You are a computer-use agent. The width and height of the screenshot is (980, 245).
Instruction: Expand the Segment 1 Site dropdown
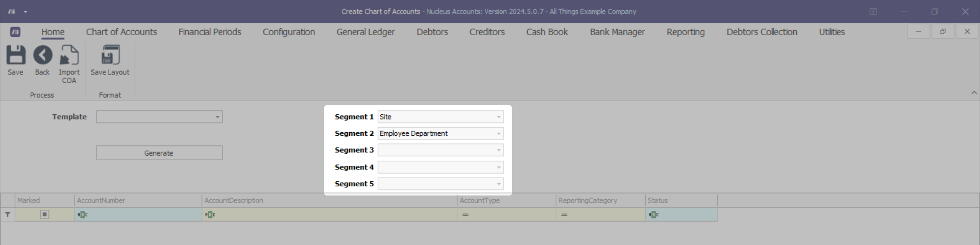pos(499,117)
